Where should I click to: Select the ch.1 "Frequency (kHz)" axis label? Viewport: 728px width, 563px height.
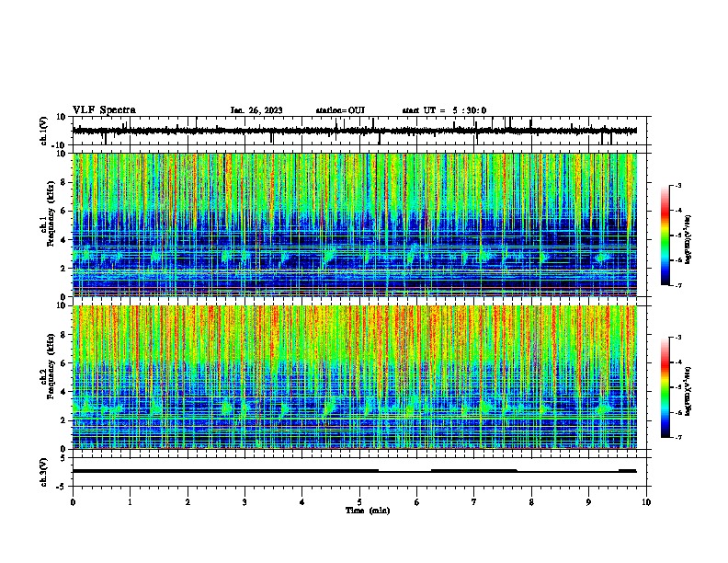coord(51,214)
